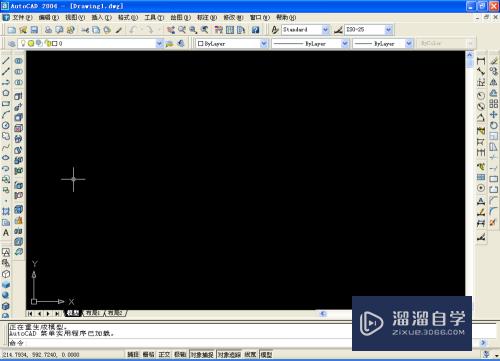Toggle 捕捉 snap mode in status bar

click(x=133, y=354)
